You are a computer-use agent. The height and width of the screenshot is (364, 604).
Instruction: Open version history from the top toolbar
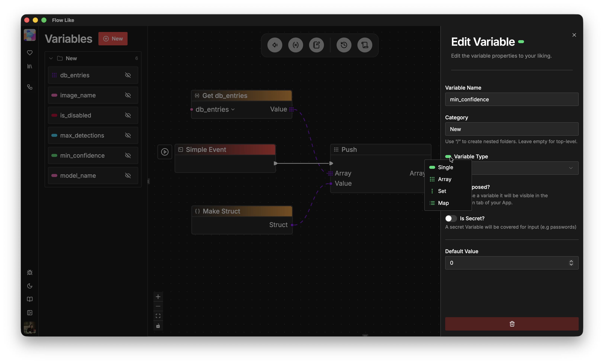pos(344,45)
